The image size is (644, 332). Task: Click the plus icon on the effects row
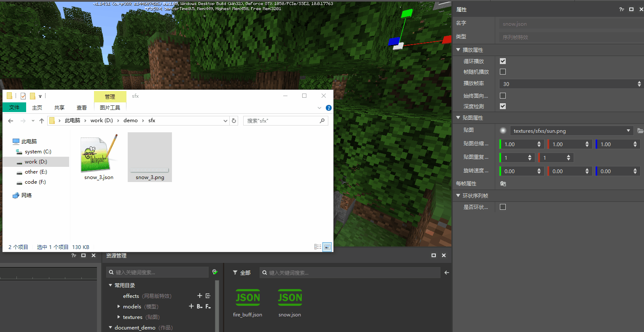200,296
